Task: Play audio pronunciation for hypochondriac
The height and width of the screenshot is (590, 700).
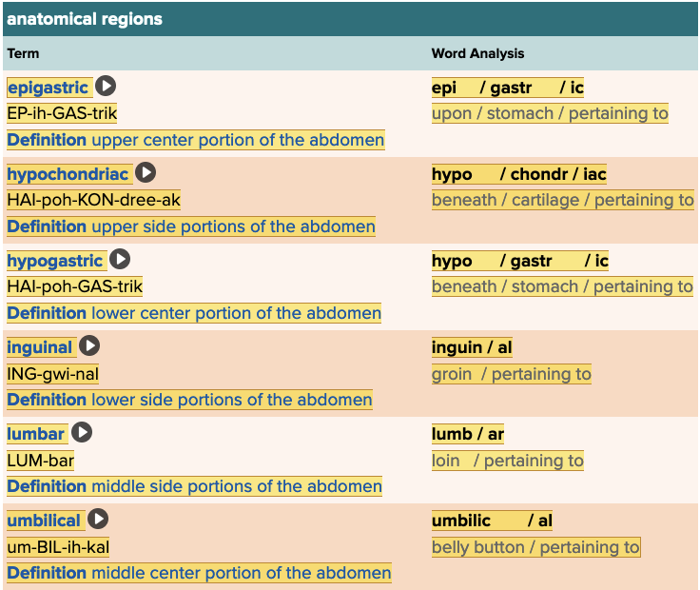Action: [x=146, y=173]
